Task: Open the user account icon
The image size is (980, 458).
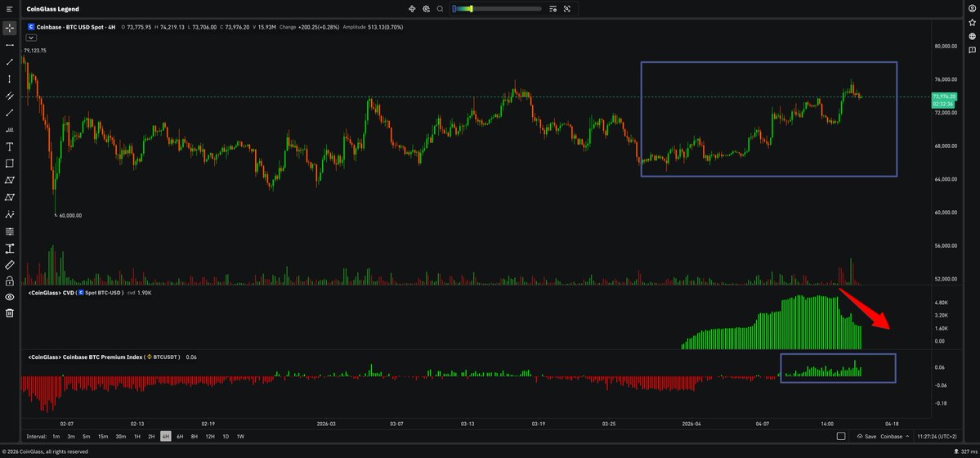Action: pos(972,9)
